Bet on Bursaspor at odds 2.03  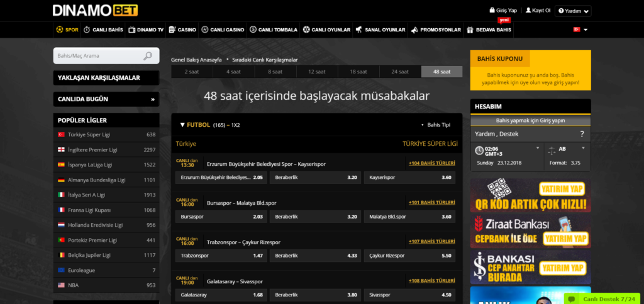221,217
